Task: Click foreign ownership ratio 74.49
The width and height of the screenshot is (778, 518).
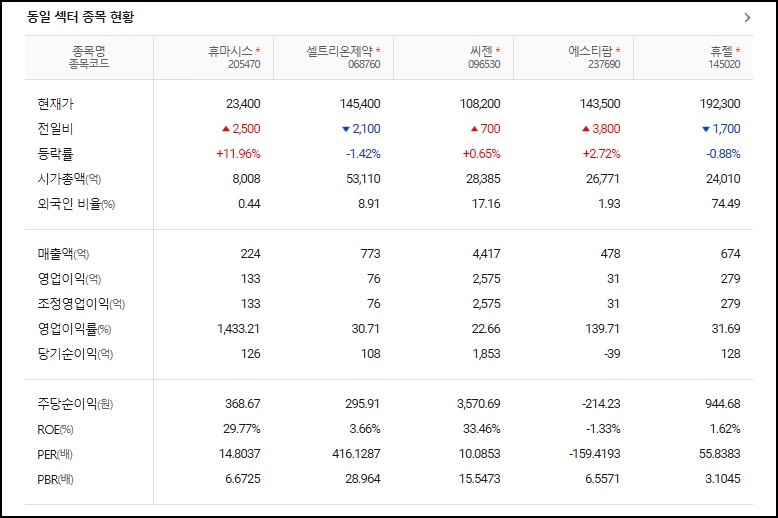Action: [726, 204]
